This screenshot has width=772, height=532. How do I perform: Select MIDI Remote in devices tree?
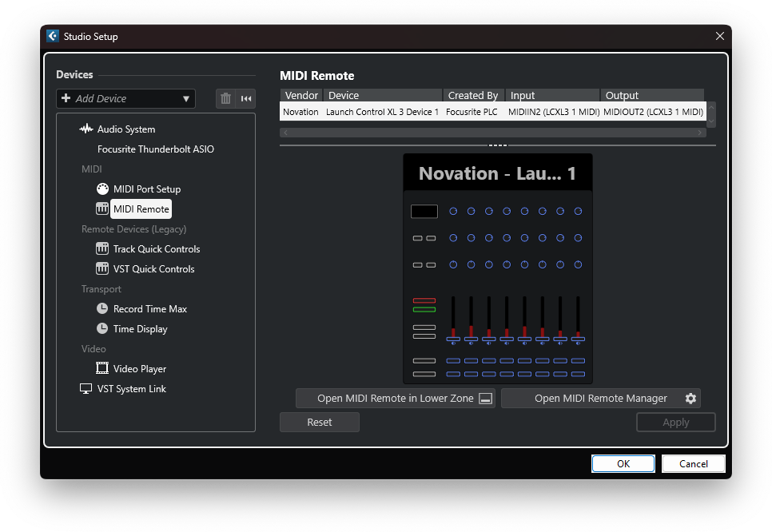[141, 208]
